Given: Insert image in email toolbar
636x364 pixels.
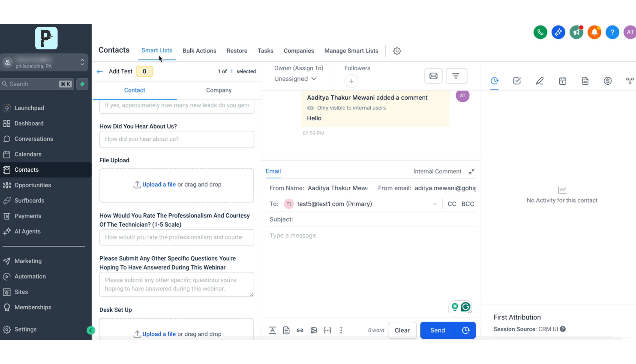Looking at the screenshot, I should click(x=314, y=330).
